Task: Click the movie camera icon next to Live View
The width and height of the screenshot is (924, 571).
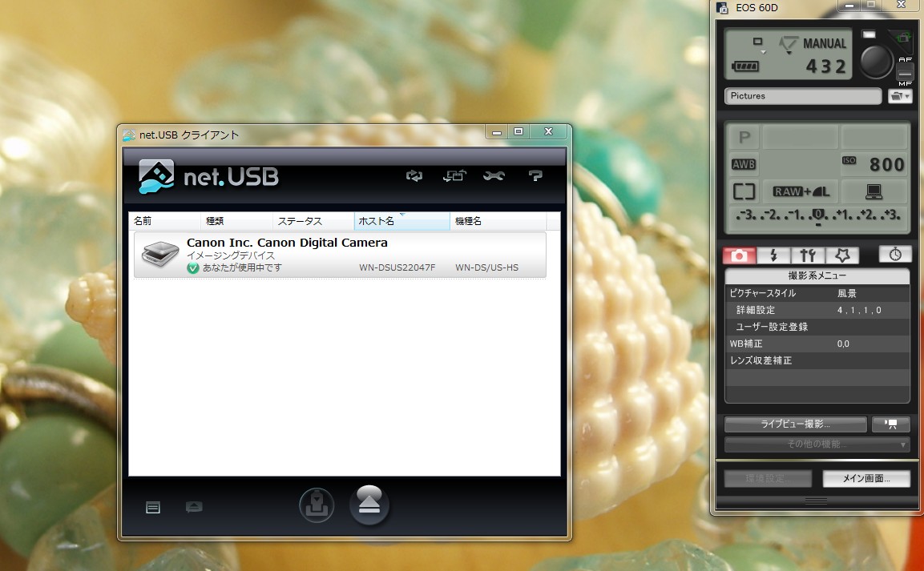Action: 891,424
